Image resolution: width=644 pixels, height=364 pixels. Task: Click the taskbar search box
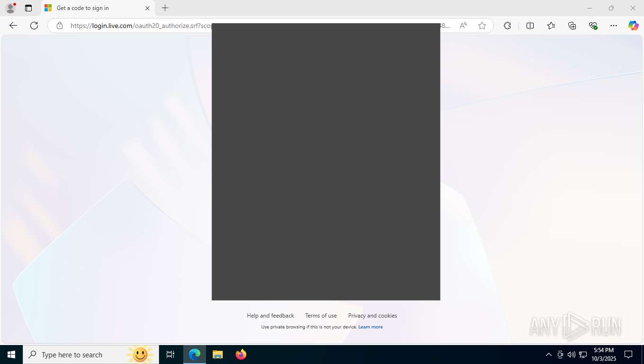pyautogui.click(x=91, y=355)
